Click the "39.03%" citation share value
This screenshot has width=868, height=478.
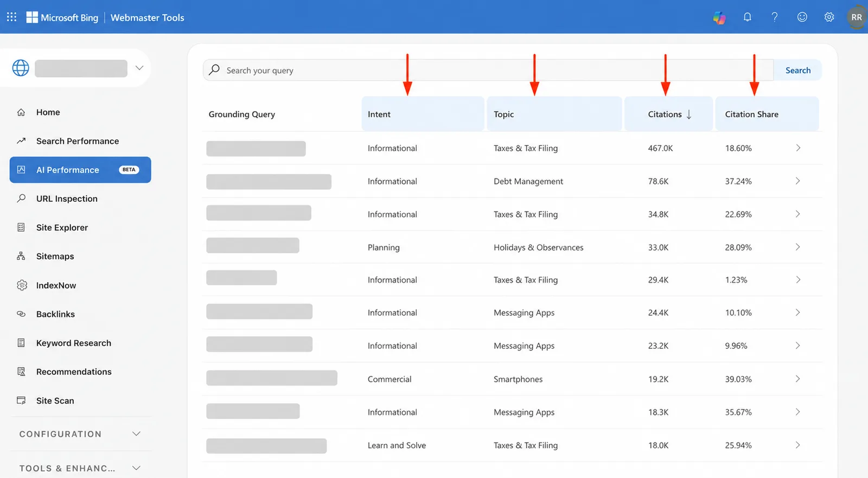[x=738, y=379]
